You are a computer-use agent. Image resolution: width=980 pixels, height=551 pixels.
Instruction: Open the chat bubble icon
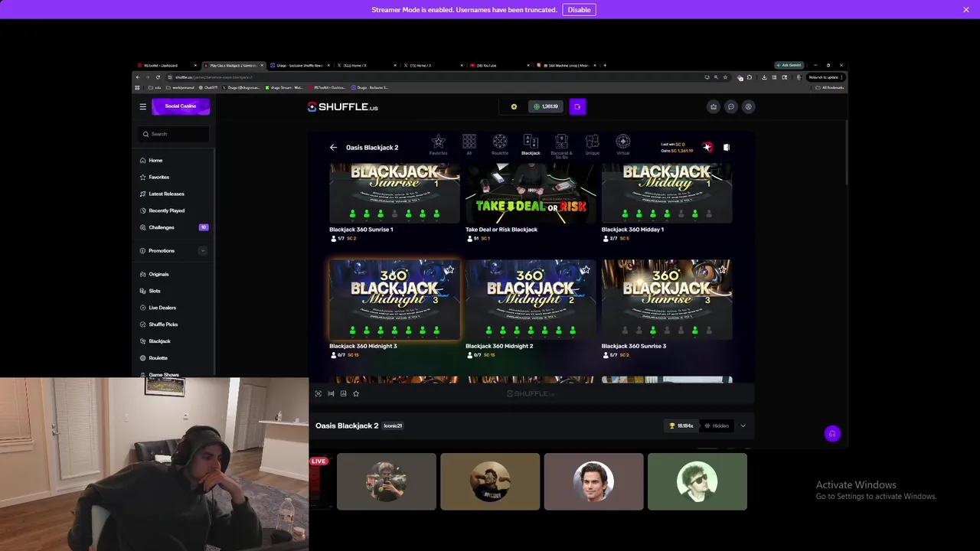point(731,106)
